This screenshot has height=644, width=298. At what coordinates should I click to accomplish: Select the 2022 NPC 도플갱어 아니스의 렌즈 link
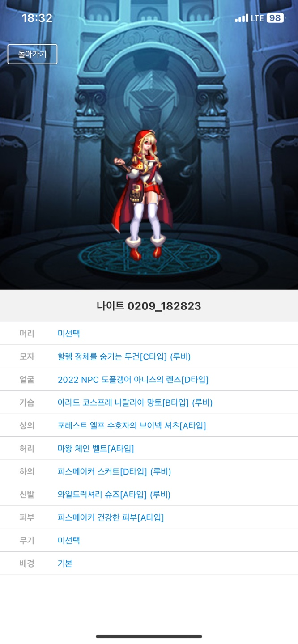pos(133,380)
